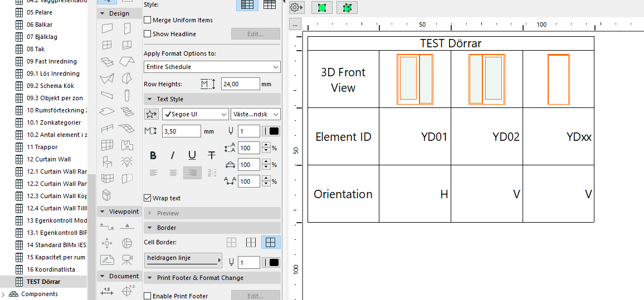Click the Camera tool in Viewpoint
This screenshot has height=300, width=644.
point(127,259)
